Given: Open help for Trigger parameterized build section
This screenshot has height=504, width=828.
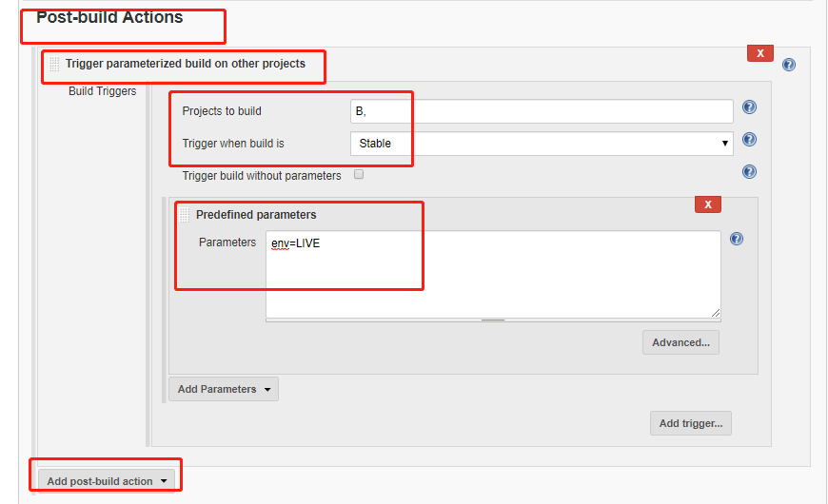Looking at the screenshot, I should tap(788, 65).
